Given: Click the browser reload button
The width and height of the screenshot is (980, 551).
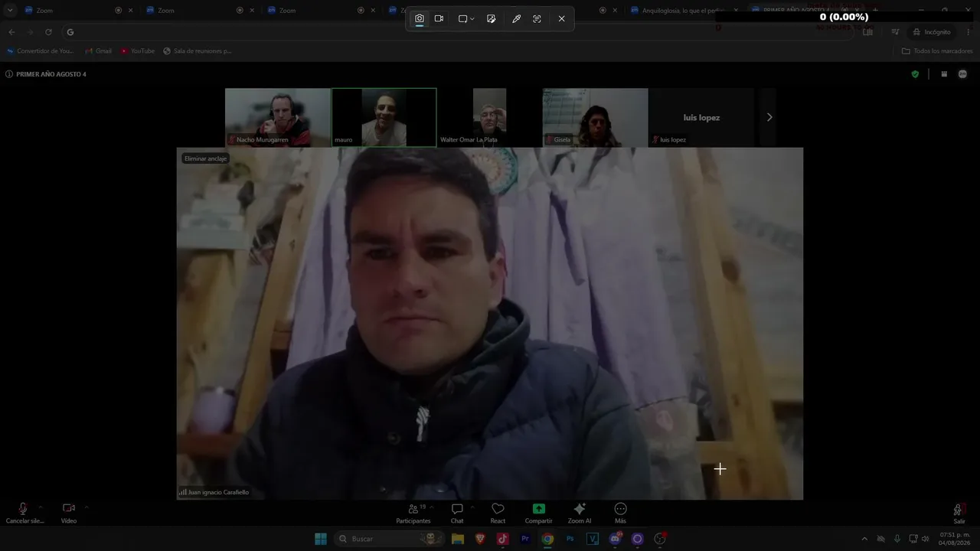Looking at the screenshot, I should (48, 32).
